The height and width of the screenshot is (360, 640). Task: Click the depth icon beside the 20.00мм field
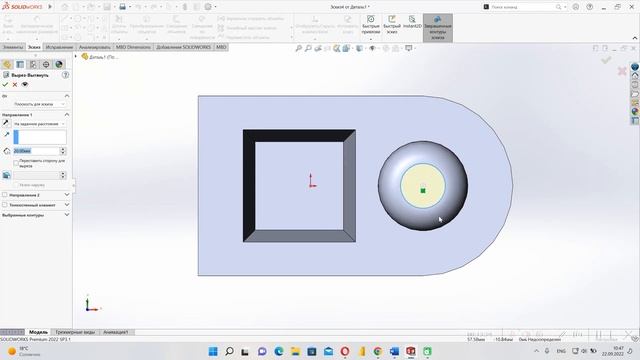click(7, 151)
